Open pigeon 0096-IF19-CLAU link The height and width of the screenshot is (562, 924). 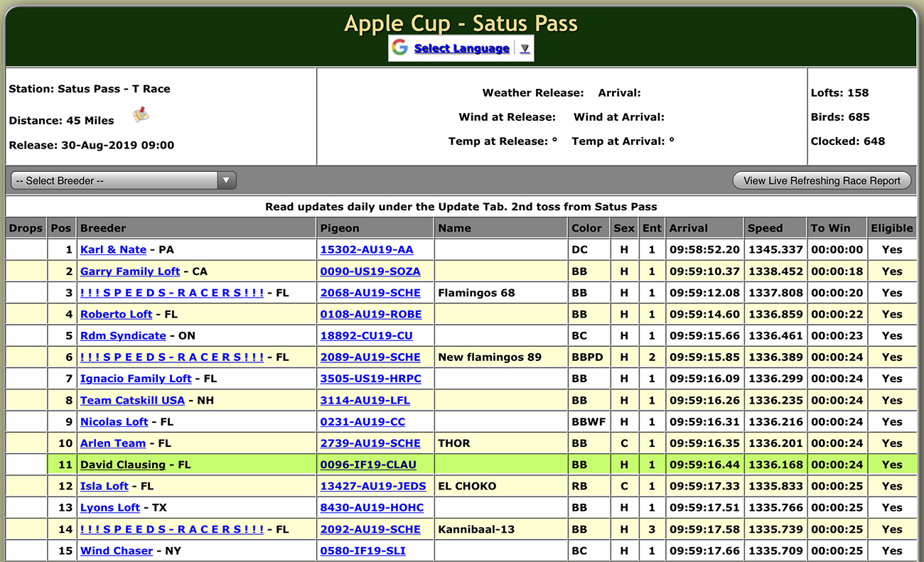tap(368, 465)
